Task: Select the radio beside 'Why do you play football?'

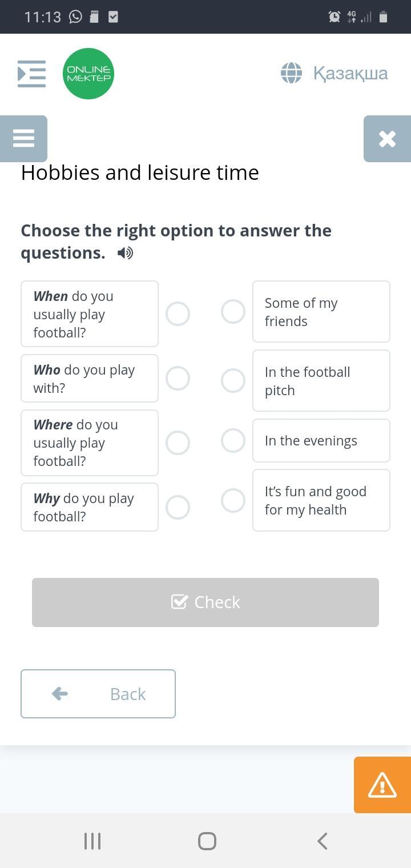Action: [x=178, y=507]
